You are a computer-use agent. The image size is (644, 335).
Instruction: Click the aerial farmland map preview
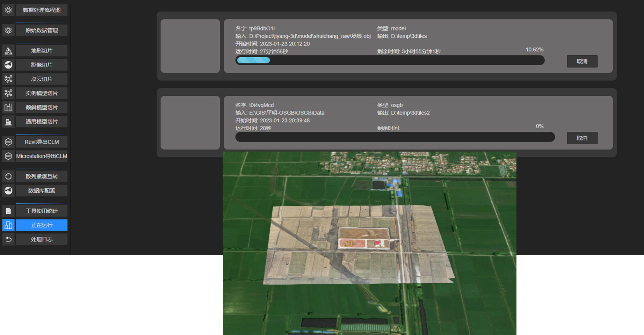[x=369, y=243]
